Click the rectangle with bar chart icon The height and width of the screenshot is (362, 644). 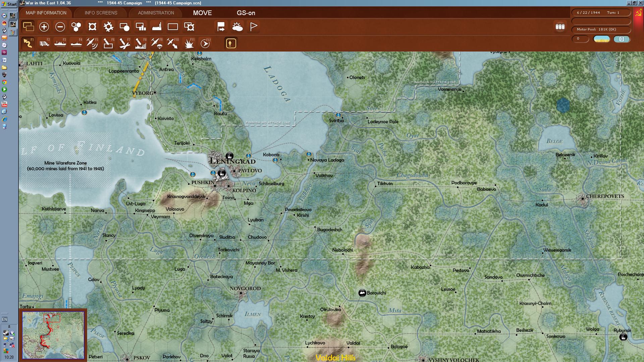tap(141, 27)
